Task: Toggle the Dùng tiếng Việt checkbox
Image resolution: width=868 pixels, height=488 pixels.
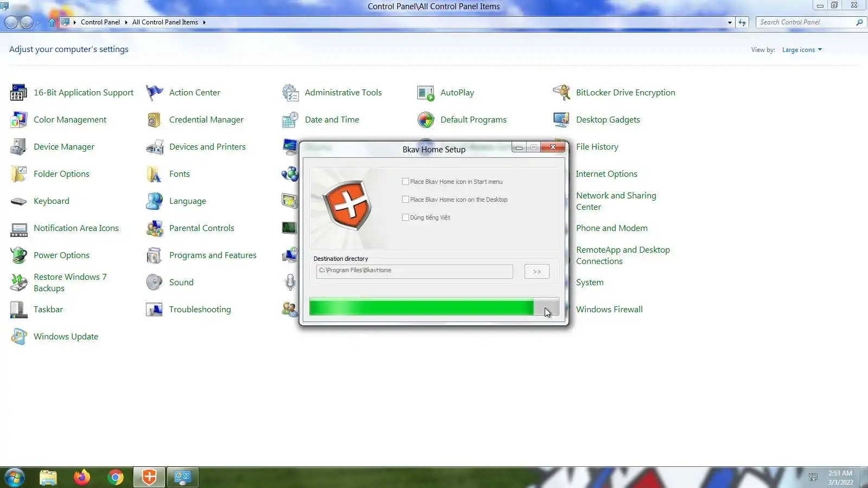Action: 405,217
